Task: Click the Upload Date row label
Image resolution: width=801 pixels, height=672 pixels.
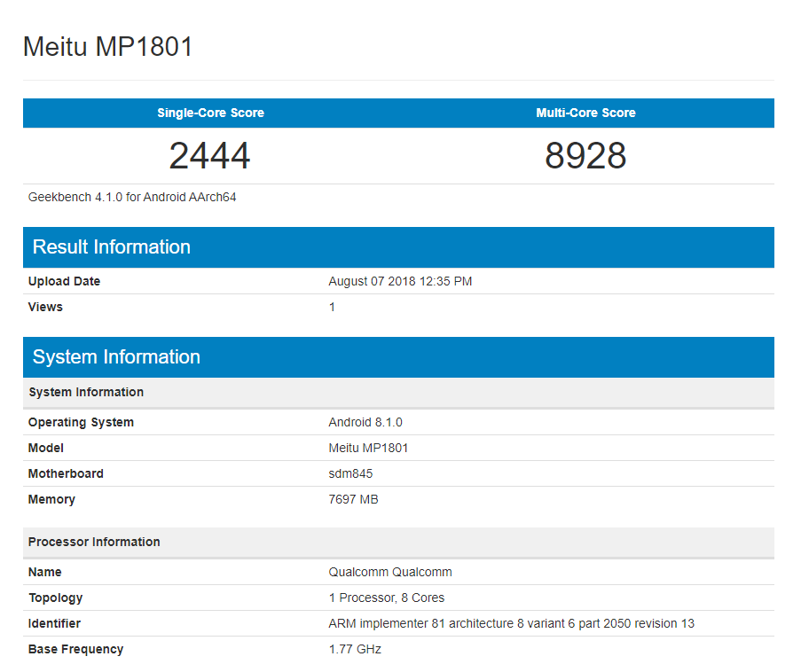Action: [x=64, y=281]
